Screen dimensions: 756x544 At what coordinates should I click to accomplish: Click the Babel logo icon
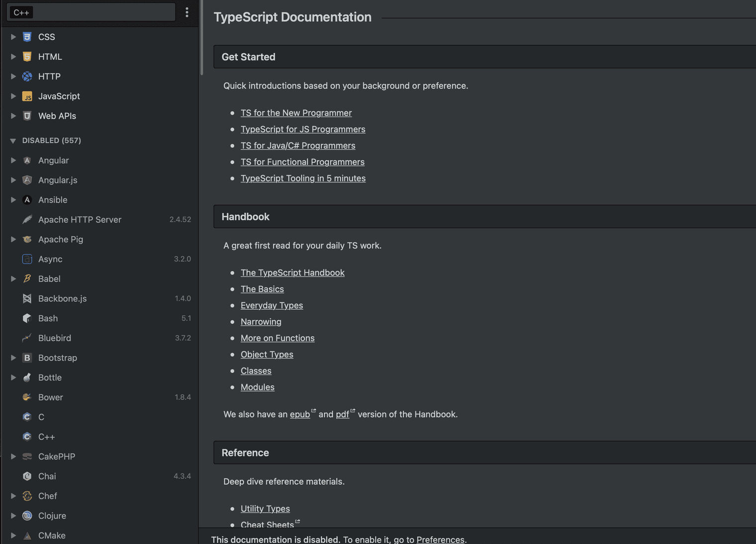[x=27, y=279]
